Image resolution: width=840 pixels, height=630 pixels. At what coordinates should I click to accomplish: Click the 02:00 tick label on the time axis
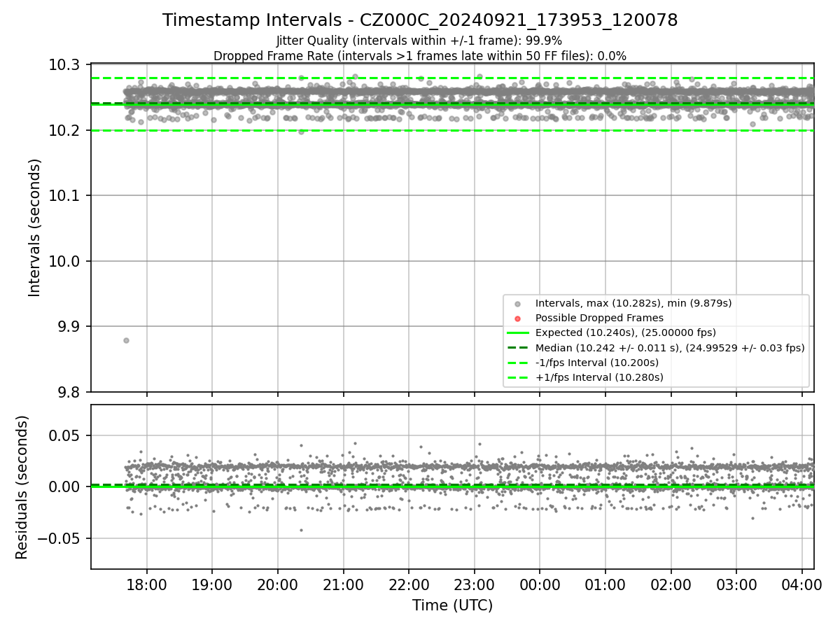pyautogui.click(x=671, y=585)
